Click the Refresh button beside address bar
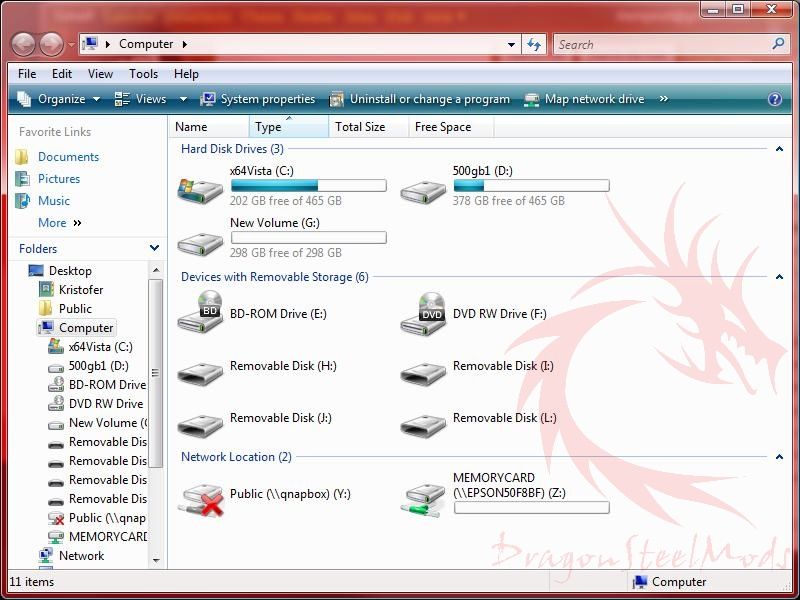Viewport: 800px width, 600px height. (x=534, y=44)
